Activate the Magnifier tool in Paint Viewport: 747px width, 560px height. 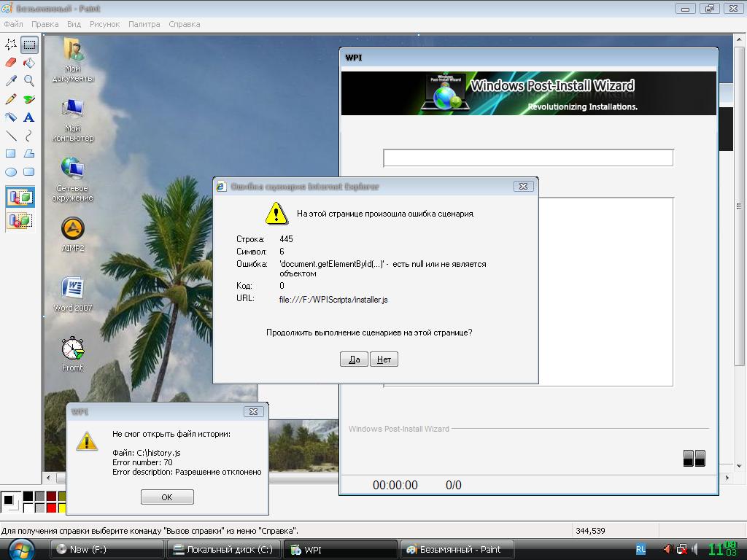pyautogui.click(x=29, y=81)
